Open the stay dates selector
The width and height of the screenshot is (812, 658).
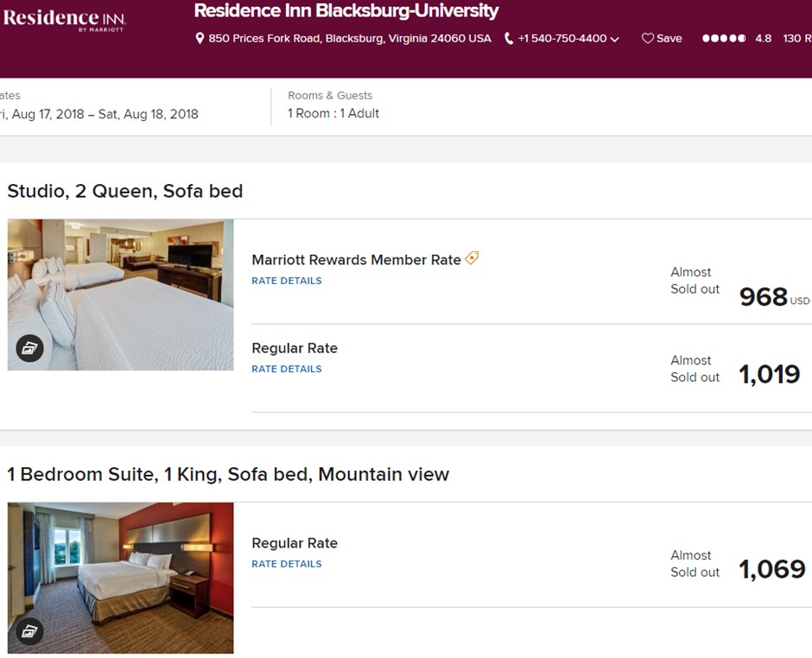[99, 114]
